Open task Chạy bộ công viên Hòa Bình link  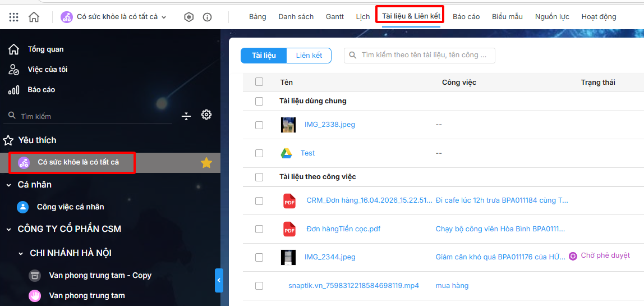click(x=500, y=229)
